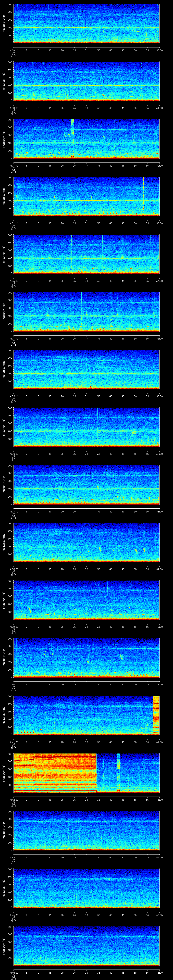The height and width of the screenshot is (980, 173).
Task: Click the "45" seconds tick under the 4:36:00 panel
Action: click(x=123, y=454)
